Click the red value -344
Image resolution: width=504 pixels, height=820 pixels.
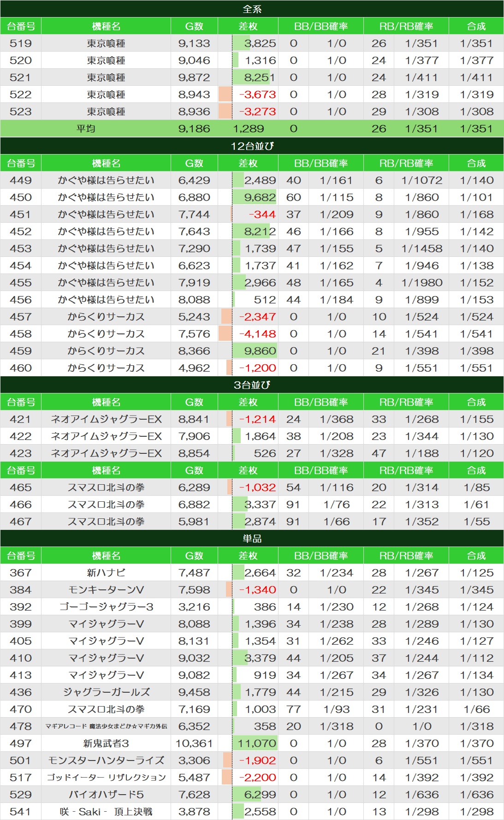262,214
